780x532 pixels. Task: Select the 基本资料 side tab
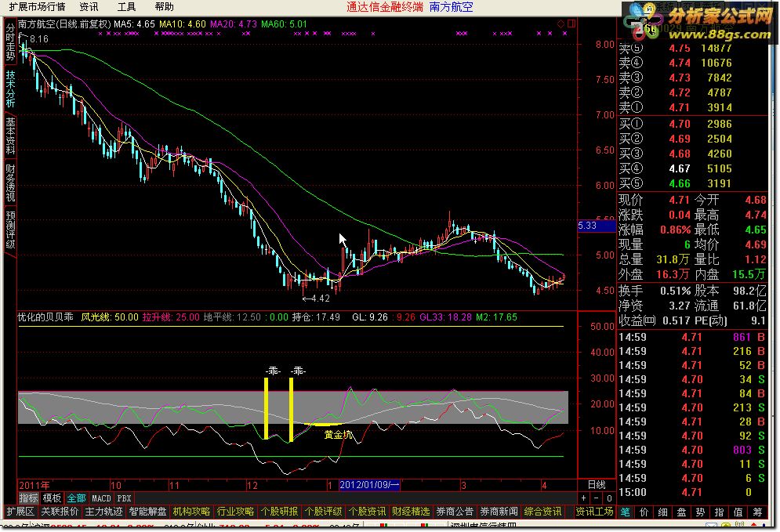10,136
